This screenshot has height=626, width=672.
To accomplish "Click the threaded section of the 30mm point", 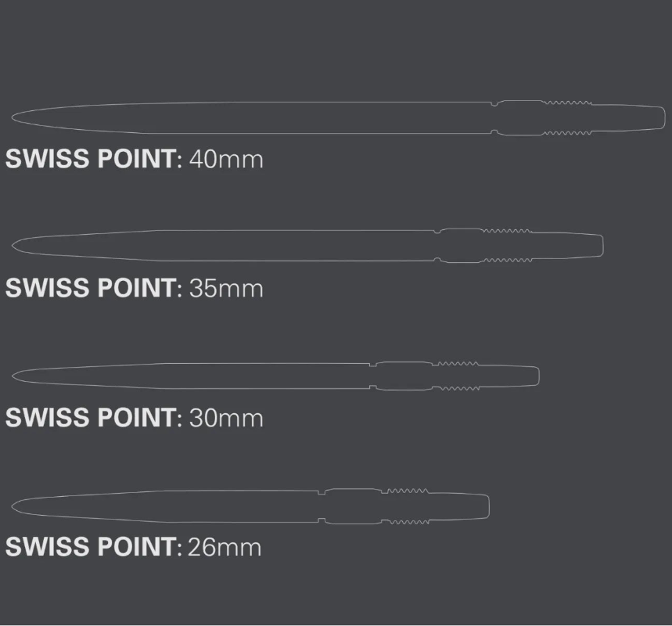I will [x=456, y=376].
